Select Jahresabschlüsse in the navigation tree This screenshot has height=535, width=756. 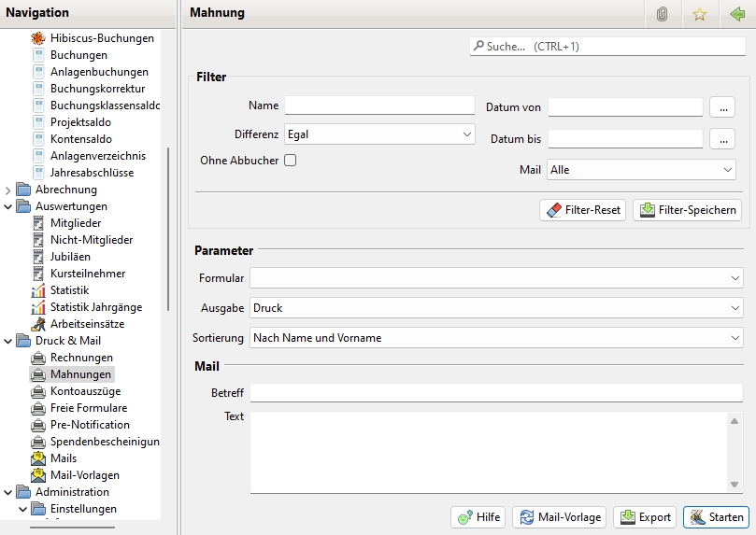coord(92,173)
